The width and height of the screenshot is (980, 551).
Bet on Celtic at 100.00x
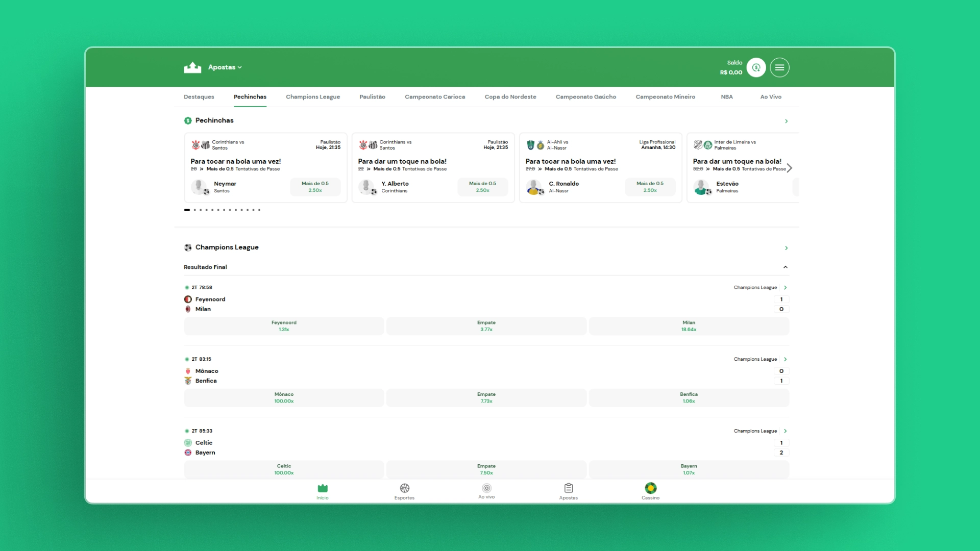pyautogui.click(x=284, y=469)
